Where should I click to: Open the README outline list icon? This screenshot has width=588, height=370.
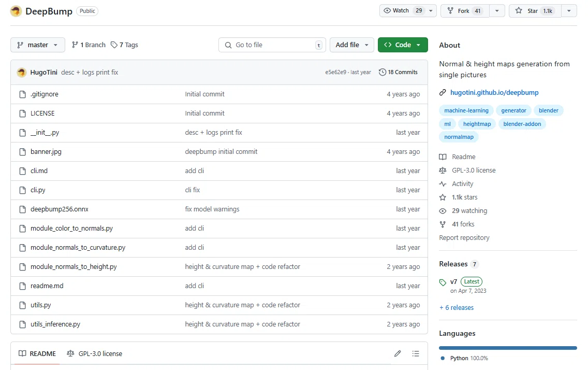(416, 353)
